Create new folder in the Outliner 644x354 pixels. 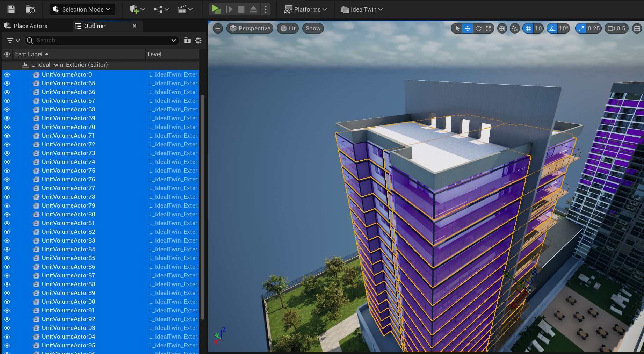point(188,41)
